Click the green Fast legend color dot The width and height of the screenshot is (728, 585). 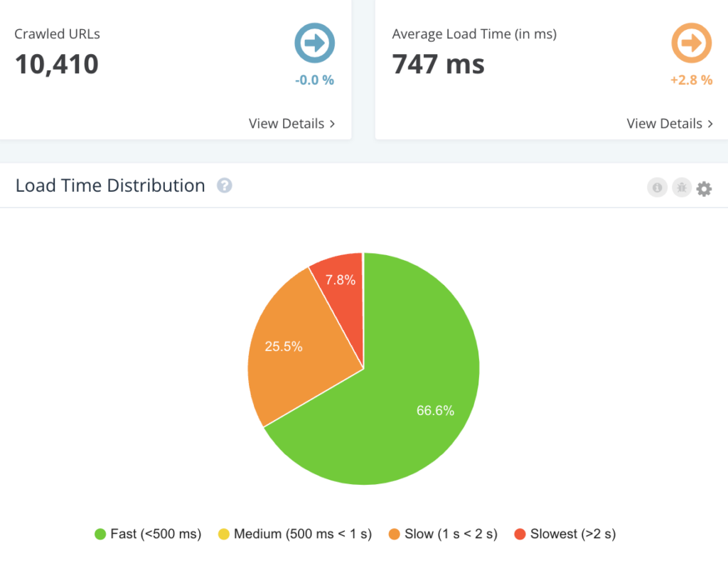pyautogui.click(x=100, y=535)
